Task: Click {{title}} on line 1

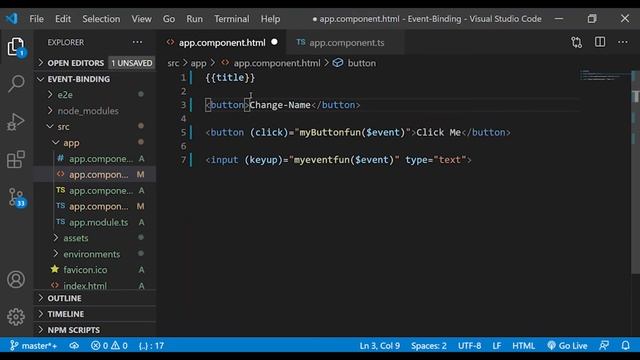Action: 230,78
